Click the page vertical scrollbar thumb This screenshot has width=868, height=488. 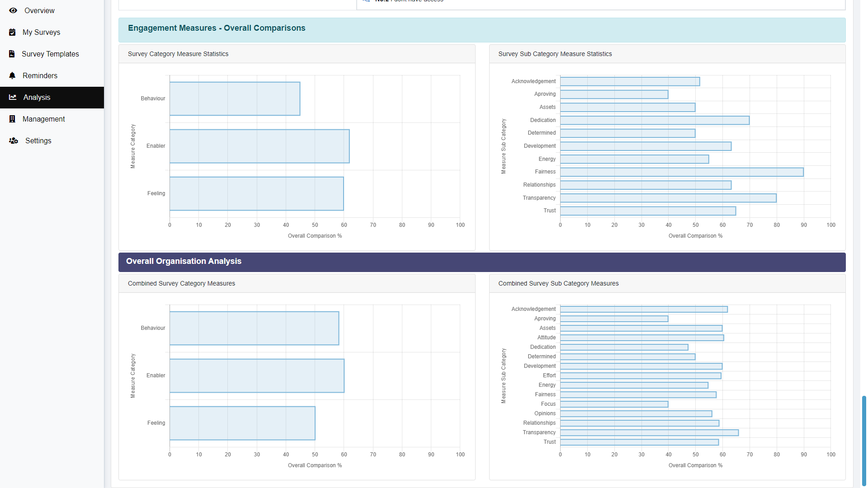click(x=864, y=441)
